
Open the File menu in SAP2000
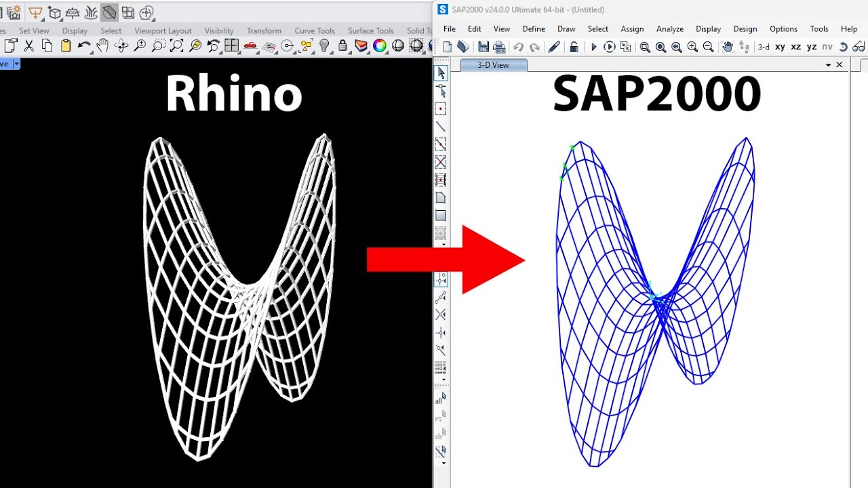[x=450, y=29]
